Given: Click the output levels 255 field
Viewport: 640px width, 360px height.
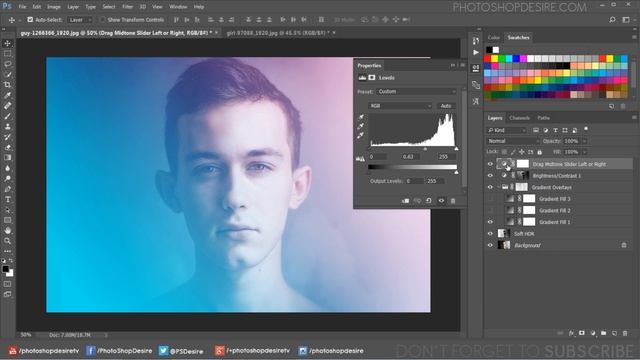Looking at the screenshot, I should click(x=434, y=181).
